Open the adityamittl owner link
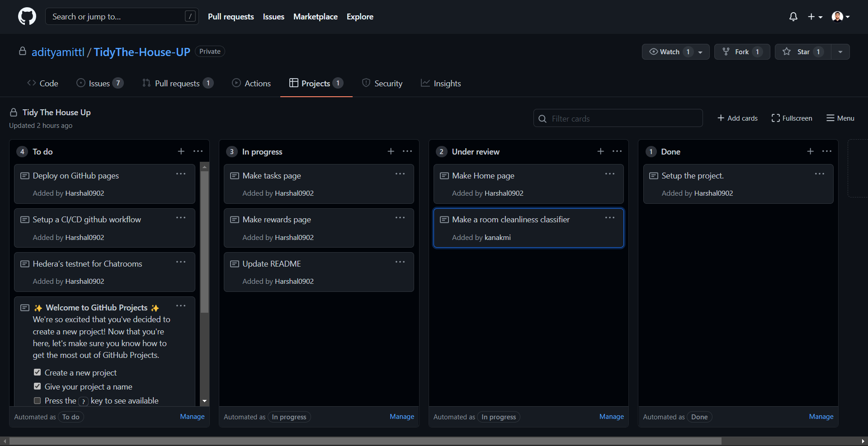Image resolution: width=868 pixels, height=446 pixels. [x=58, y=52]
